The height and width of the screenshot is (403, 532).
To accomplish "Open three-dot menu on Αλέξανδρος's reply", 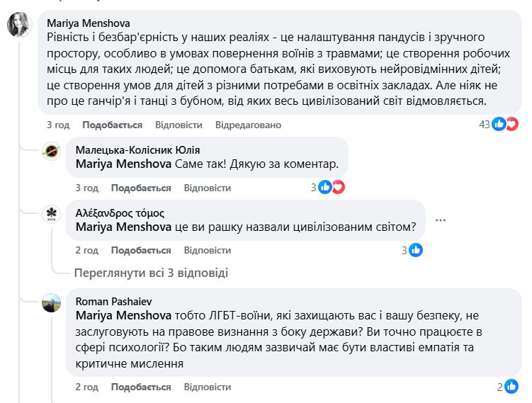I will [441, 220].
